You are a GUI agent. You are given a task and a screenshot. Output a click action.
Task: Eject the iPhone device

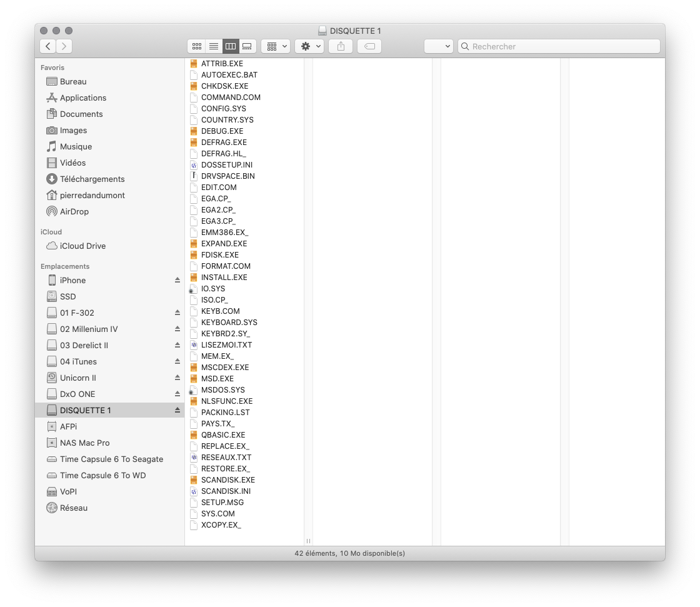(177, 281)
